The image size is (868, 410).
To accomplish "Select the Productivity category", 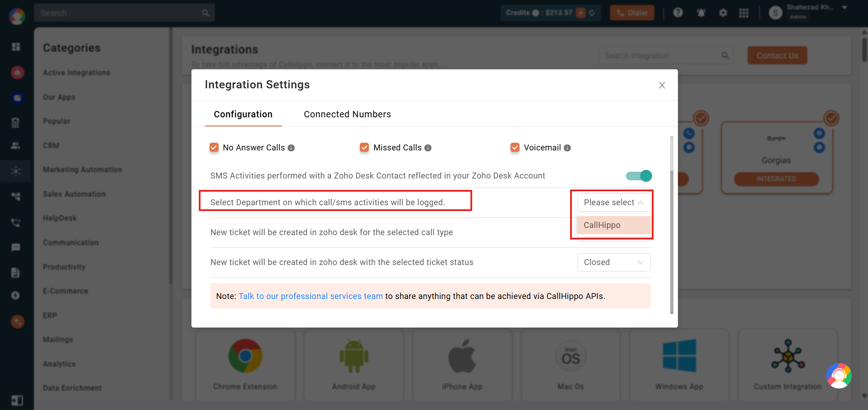I will coord(64,267).
